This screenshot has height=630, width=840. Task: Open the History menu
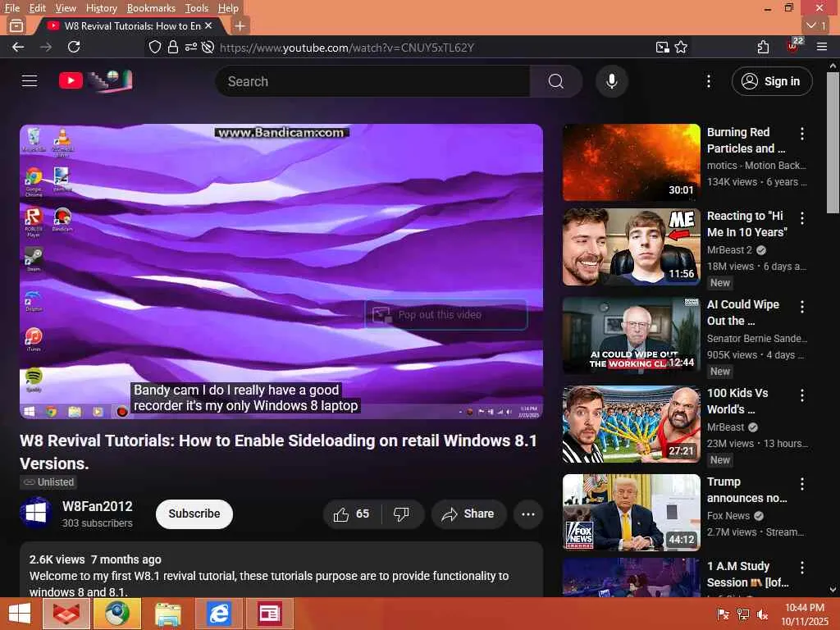point(101,8)
